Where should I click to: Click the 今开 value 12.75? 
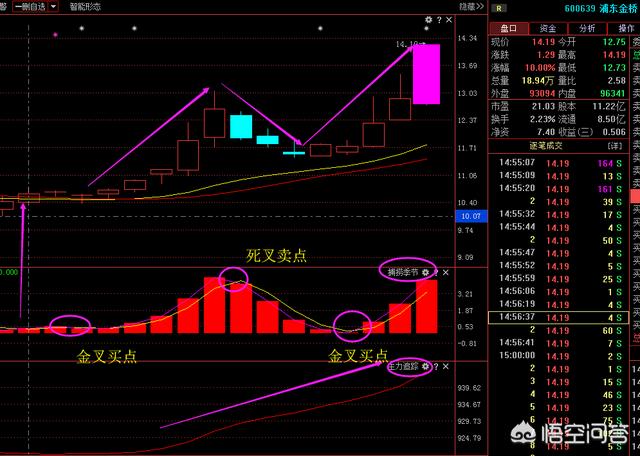coord(614,42)
